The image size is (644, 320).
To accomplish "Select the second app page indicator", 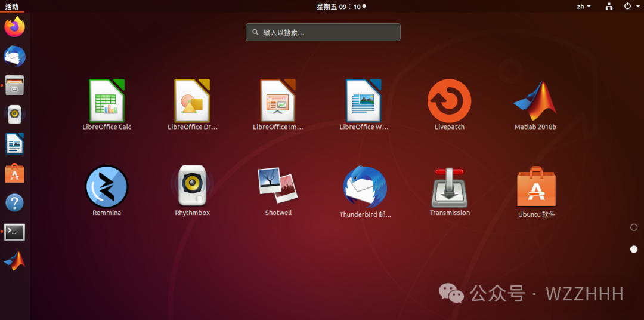I will tap(634, 250).
